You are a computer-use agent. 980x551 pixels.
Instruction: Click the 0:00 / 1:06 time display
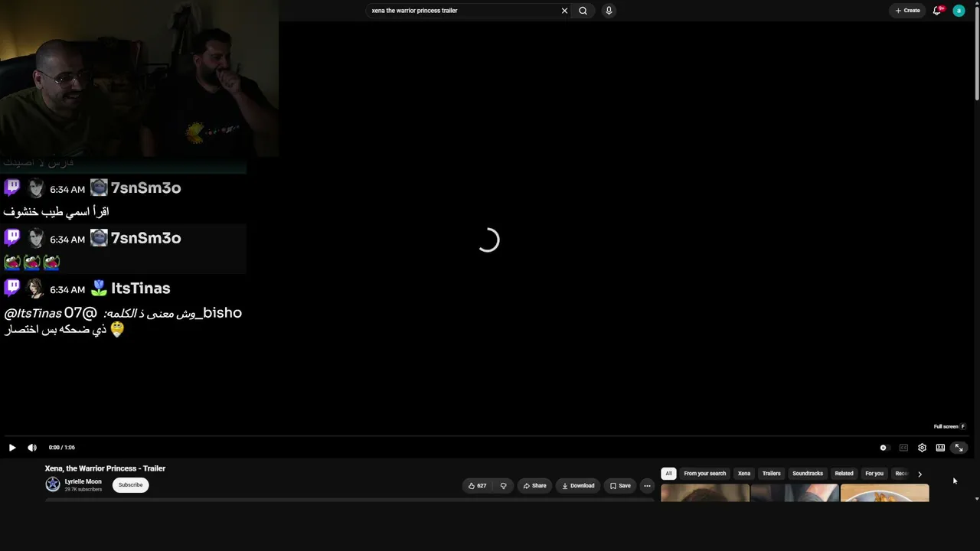[x=62, y=448]
